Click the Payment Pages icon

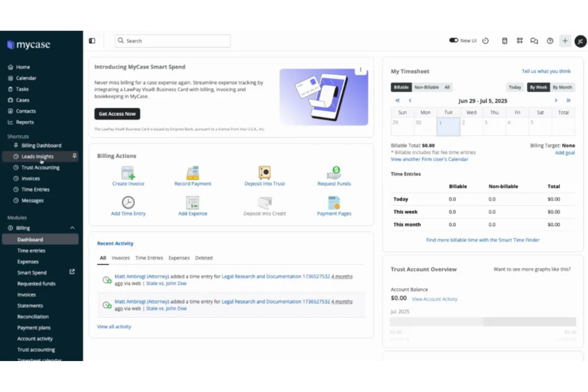click(334, 203)
